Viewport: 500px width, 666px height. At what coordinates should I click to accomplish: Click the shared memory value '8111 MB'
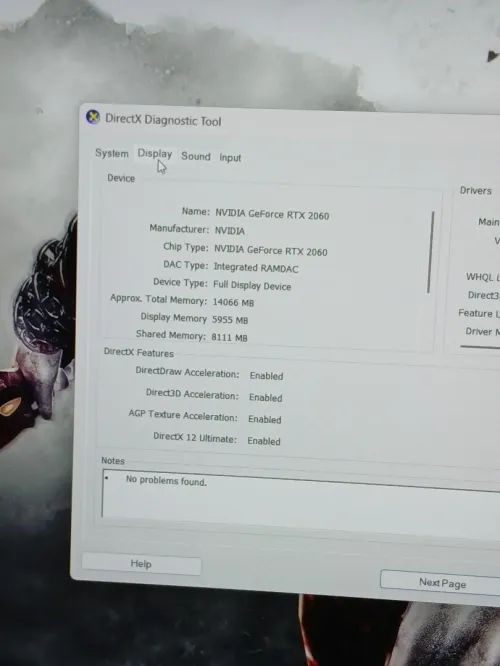coord(229,337)
